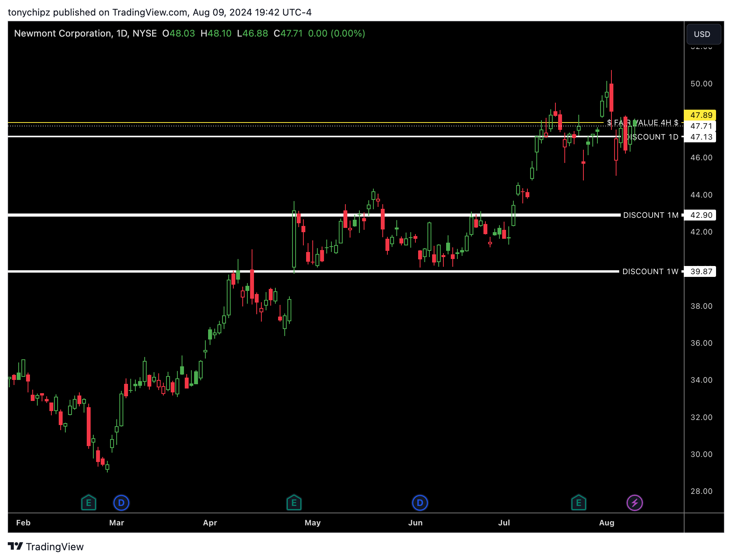Viewport: 732px width, 560px height.
Task: Click the late-July earnings E marker
Action: point(579,502)
